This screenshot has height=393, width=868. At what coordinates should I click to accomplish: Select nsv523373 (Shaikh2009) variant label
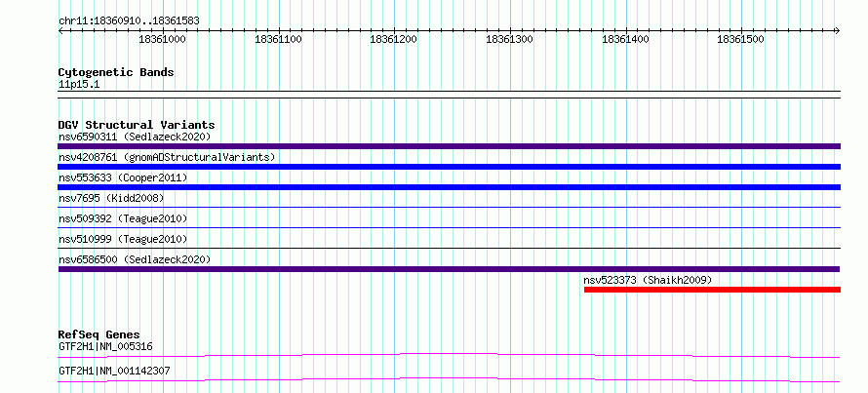coord(648,280)
